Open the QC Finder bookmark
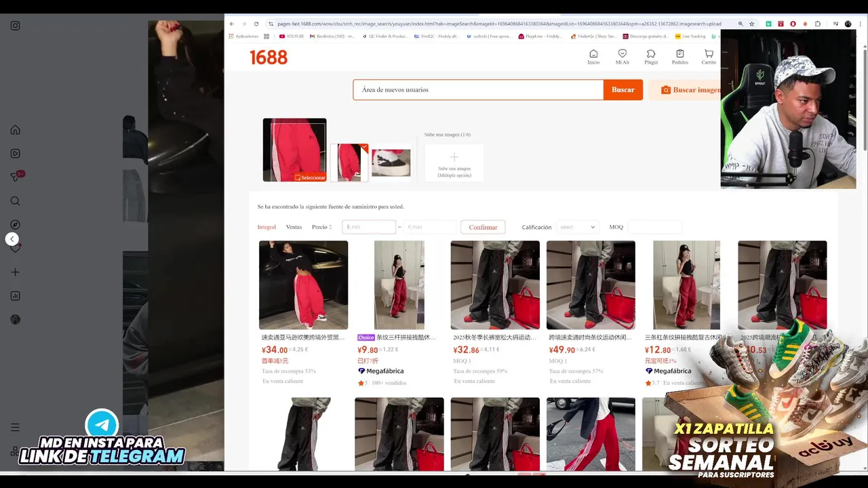The width and height of the screenshot is (868, 488). point(384,37)
